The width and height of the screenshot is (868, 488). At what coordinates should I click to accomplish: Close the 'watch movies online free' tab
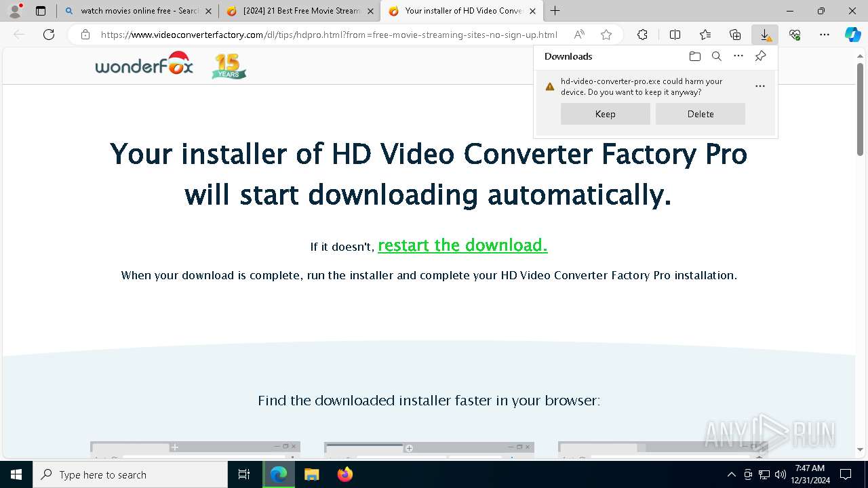(208, 11)
